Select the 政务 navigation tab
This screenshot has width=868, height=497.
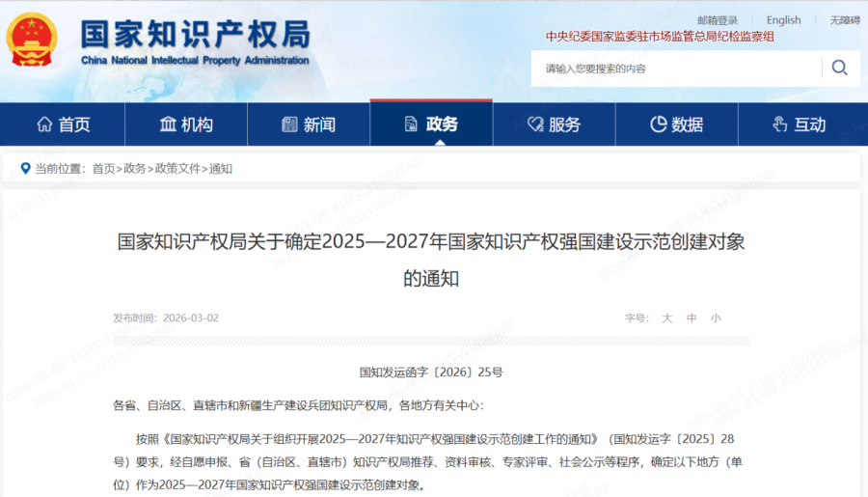(431, 123)
